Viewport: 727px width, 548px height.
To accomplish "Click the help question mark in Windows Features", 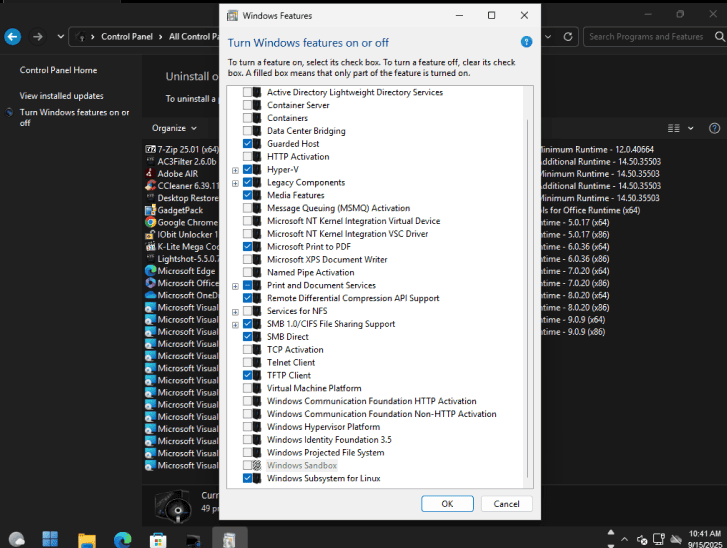I will [x=526, y=42].
